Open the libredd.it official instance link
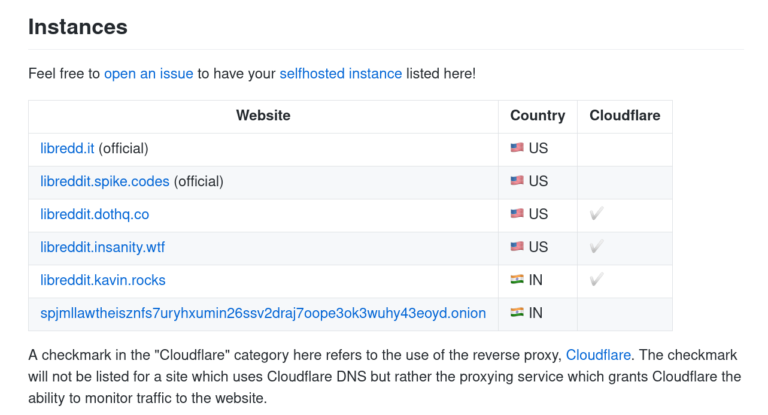 tap(67, 148)
